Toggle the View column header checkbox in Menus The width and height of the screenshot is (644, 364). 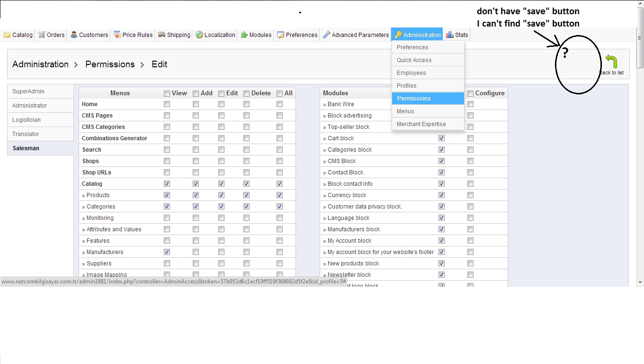167,93
